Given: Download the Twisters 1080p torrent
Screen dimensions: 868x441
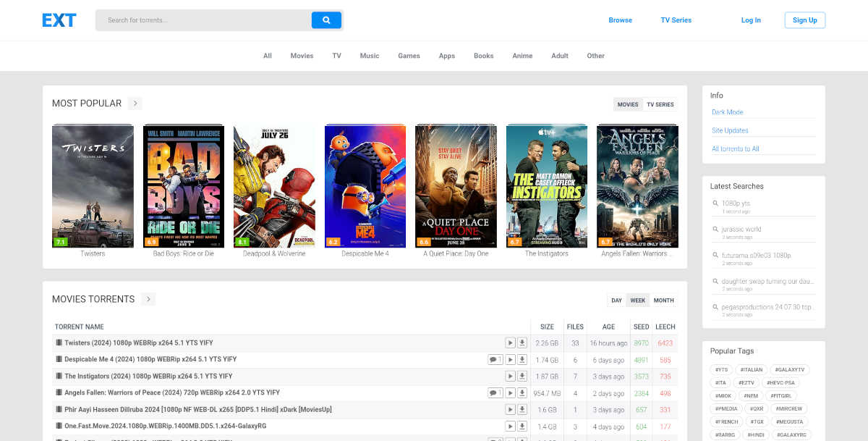Looking at the screenshot, I should pyautogui.click(x=522, y=343).
